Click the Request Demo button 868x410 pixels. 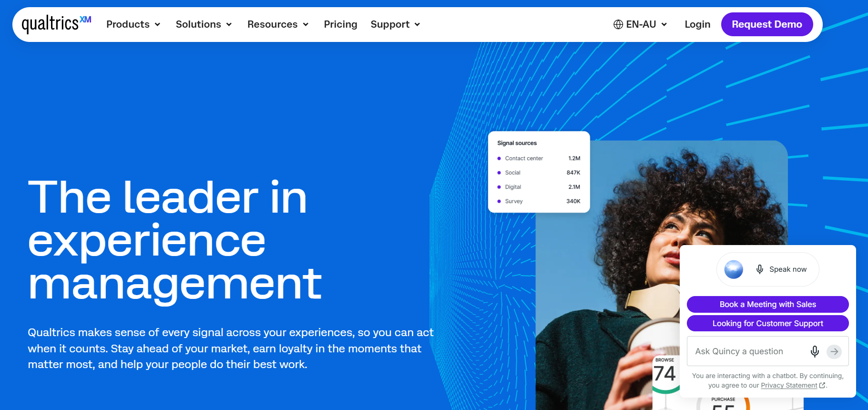tap(766, 24)
